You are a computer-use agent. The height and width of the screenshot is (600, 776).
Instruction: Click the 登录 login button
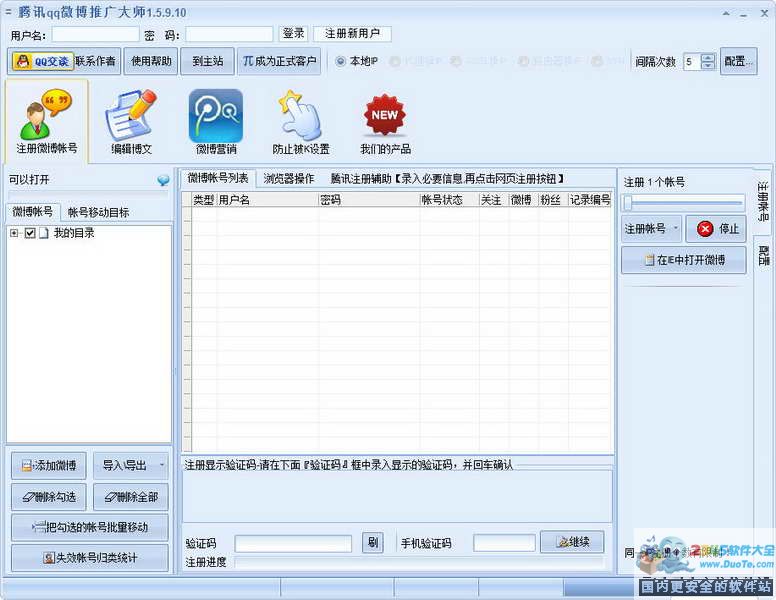pyautogui.click(x=293, y=34)
